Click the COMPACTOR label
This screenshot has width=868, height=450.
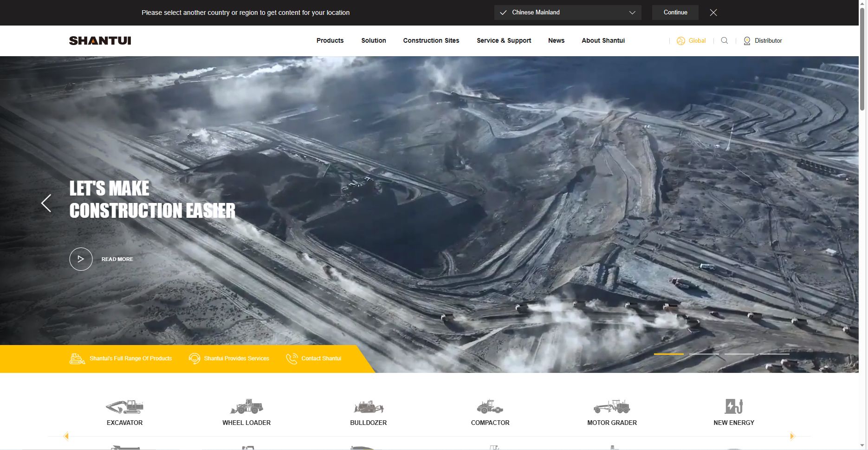pos(490,423)
